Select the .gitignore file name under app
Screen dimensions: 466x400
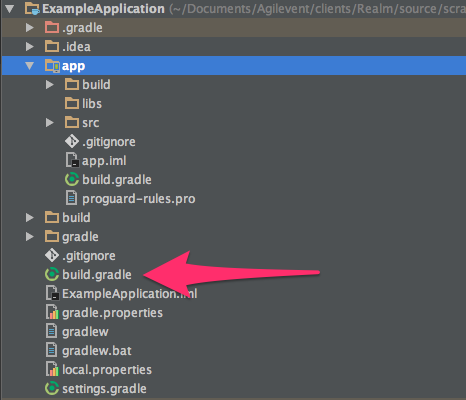tap(109, 142)
